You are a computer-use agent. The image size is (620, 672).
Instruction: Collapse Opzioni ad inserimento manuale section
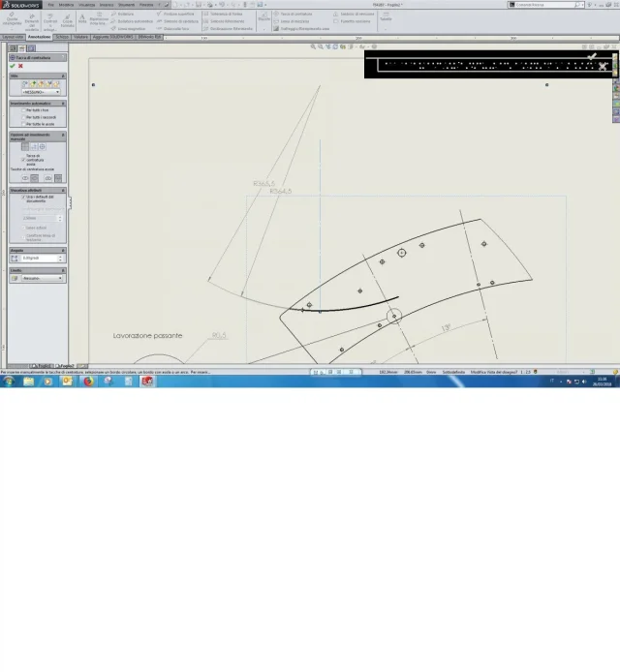pyautogui.click(x=63, y=135)
